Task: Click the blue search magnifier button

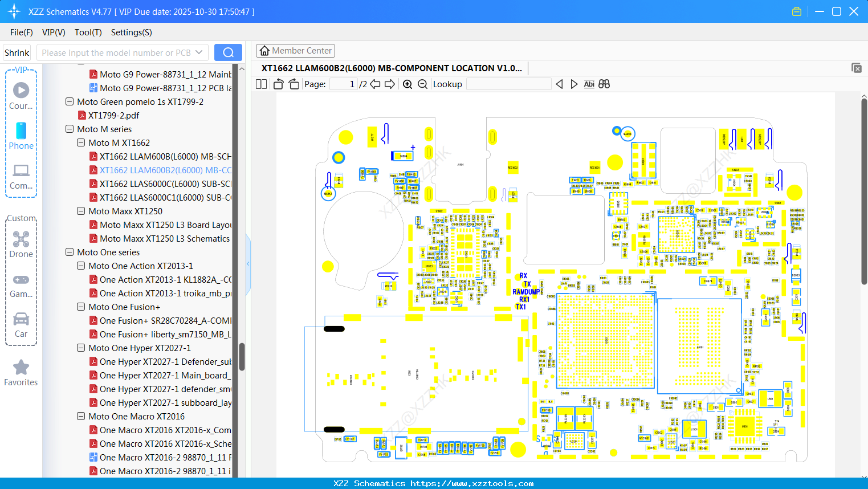Action: [228, 52]
